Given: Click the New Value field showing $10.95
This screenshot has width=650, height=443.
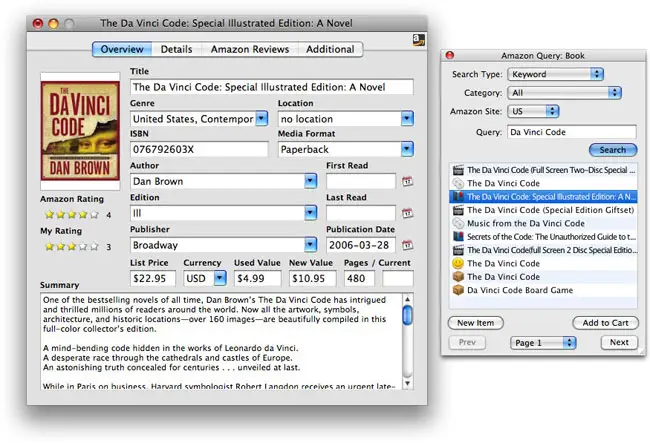Looking at the screenshot, I should point(313,278).
